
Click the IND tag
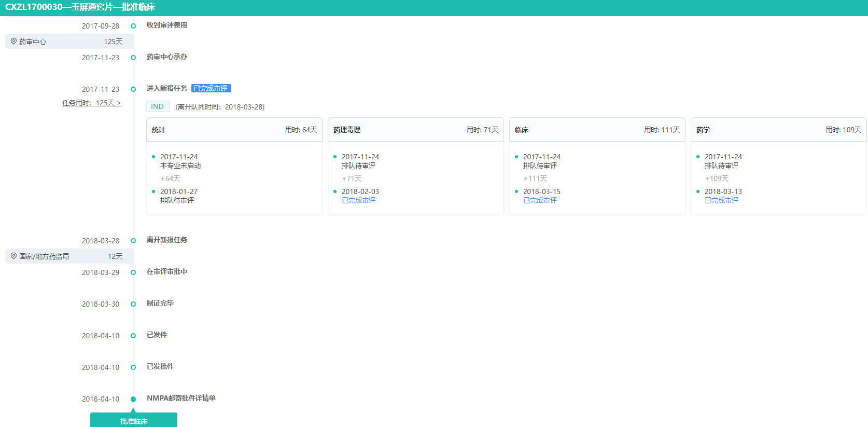(x=158, y=106)
